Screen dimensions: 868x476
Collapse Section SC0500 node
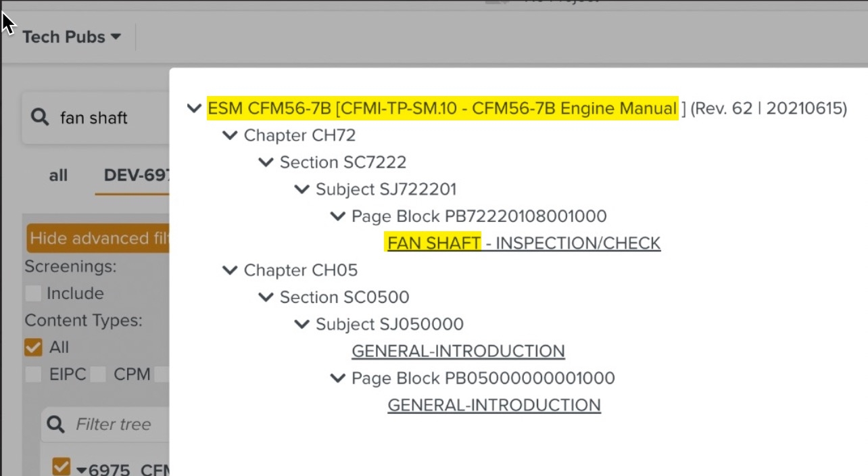(266, 297)
